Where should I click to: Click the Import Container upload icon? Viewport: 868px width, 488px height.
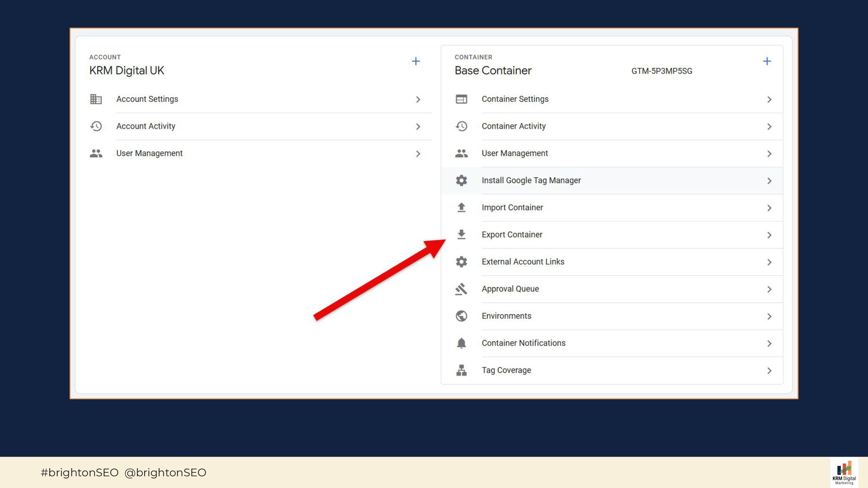click(461, 207)
